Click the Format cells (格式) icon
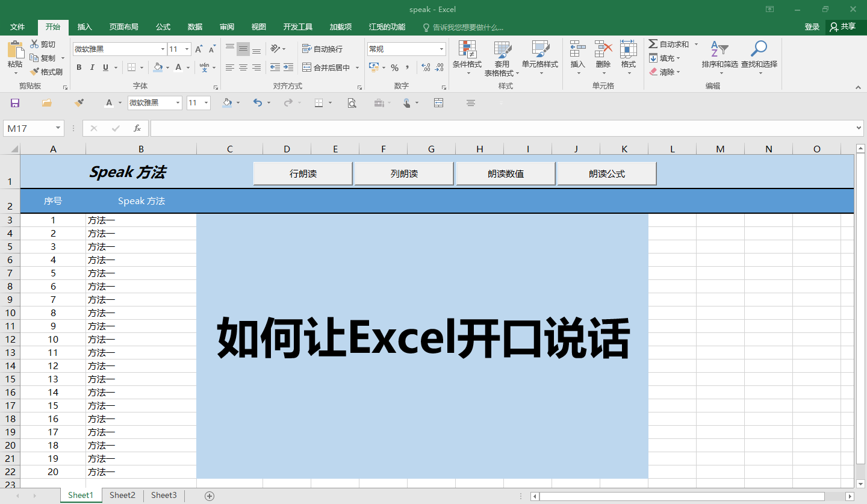 point(629,49)
